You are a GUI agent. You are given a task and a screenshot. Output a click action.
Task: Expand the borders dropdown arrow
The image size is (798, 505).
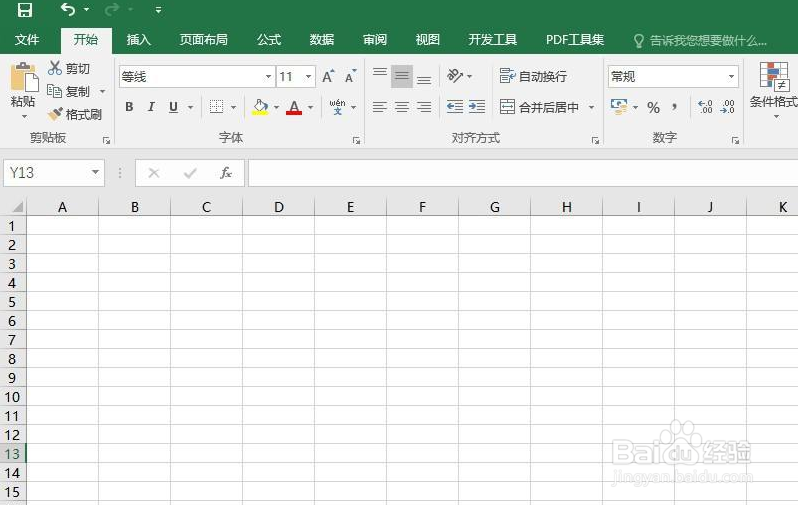click(x=234, y=107)
